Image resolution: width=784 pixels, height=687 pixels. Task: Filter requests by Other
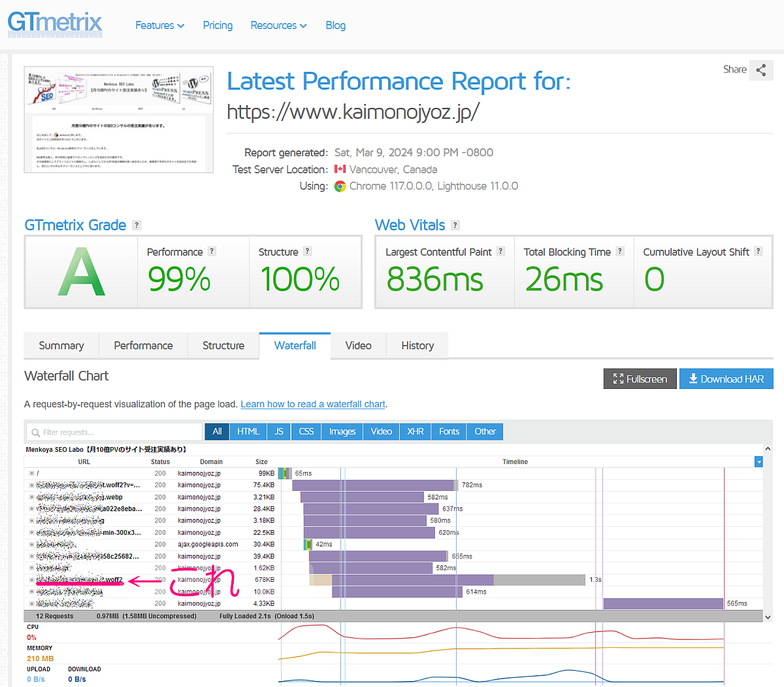pos(485,431)
